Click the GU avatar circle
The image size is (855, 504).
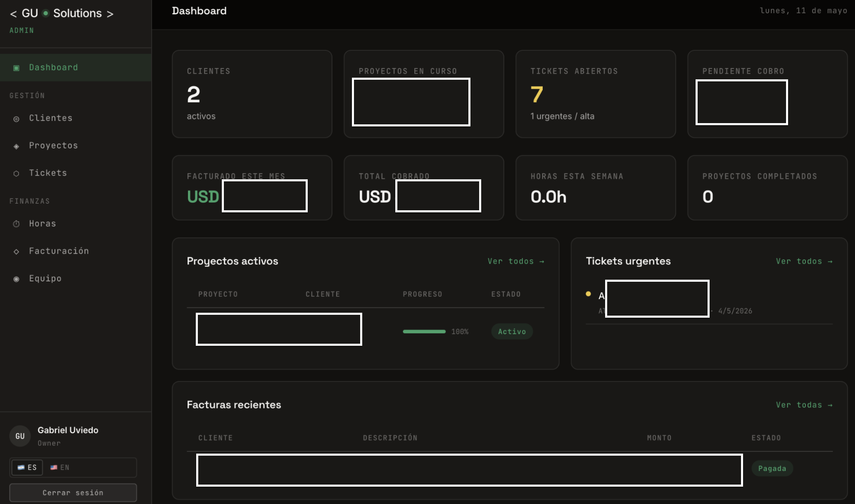pyautogui.click(x=20, y=436)
